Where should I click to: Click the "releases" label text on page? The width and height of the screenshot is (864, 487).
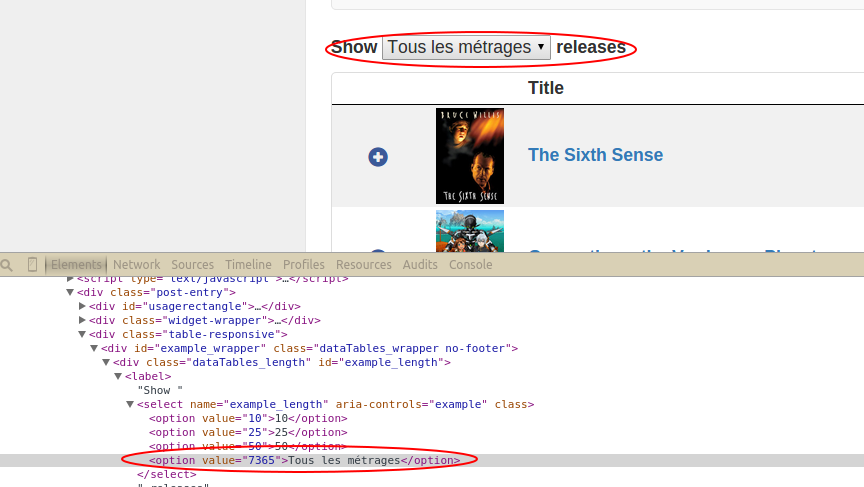(591, 47)
